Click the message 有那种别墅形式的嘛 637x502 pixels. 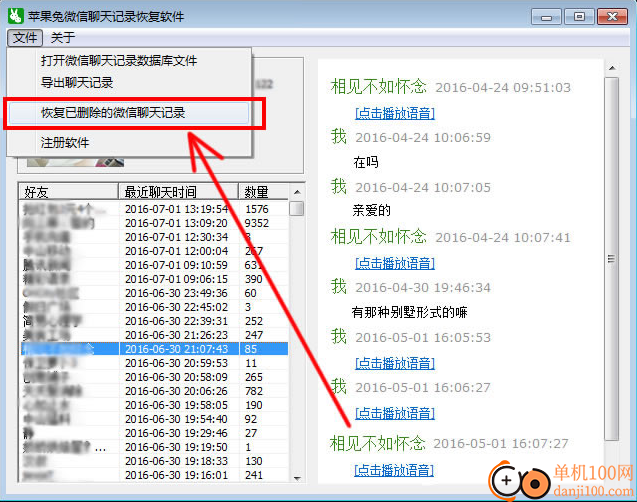point(410,312)
